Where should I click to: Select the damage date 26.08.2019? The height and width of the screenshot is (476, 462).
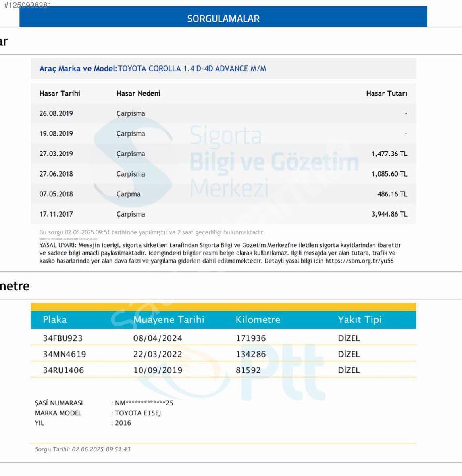[x=56, y=113]
